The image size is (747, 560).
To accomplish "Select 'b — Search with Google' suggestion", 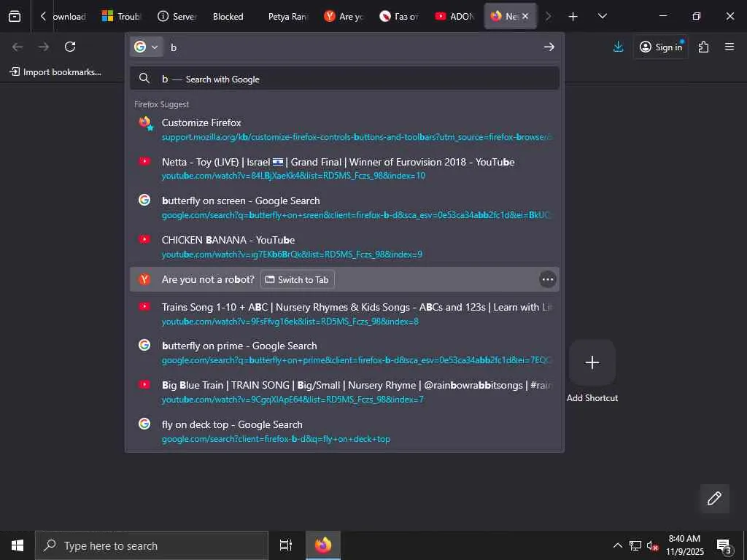I will 344,79.
